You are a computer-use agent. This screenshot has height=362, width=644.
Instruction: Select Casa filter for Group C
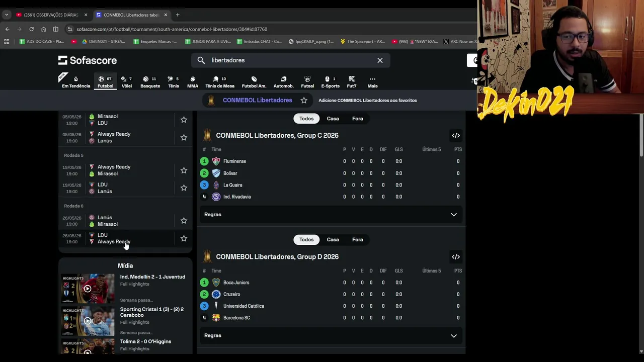[x=333, y=119]
